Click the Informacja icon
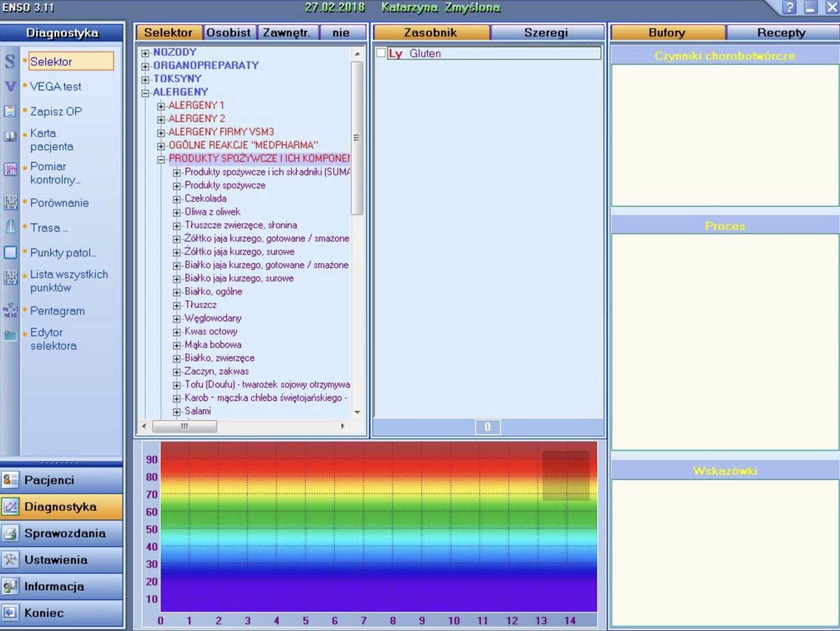Image resolution: width=840 pixels, height=631 pixels. (10, 586)
